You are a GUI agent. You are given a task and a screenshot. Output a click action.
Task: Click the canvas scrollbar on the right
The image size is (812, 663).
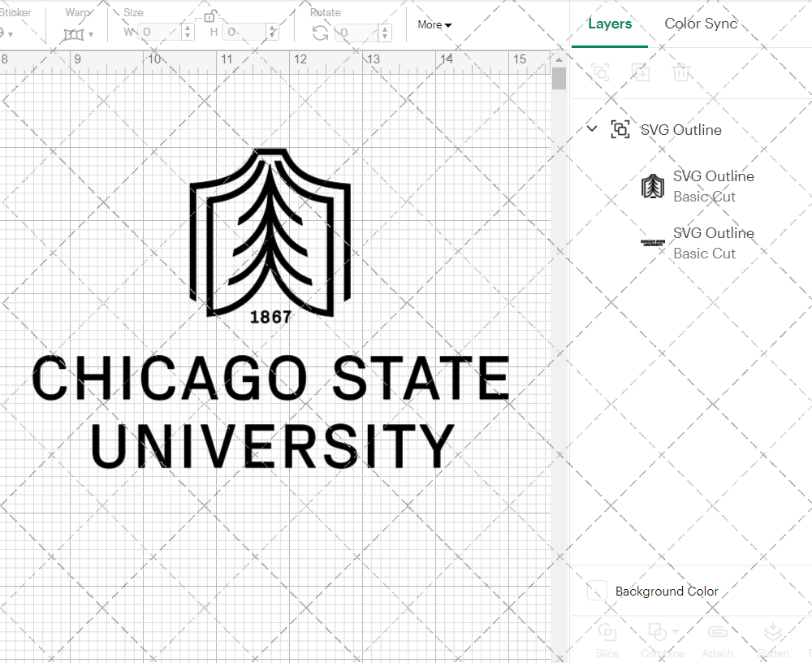point(558,77)
